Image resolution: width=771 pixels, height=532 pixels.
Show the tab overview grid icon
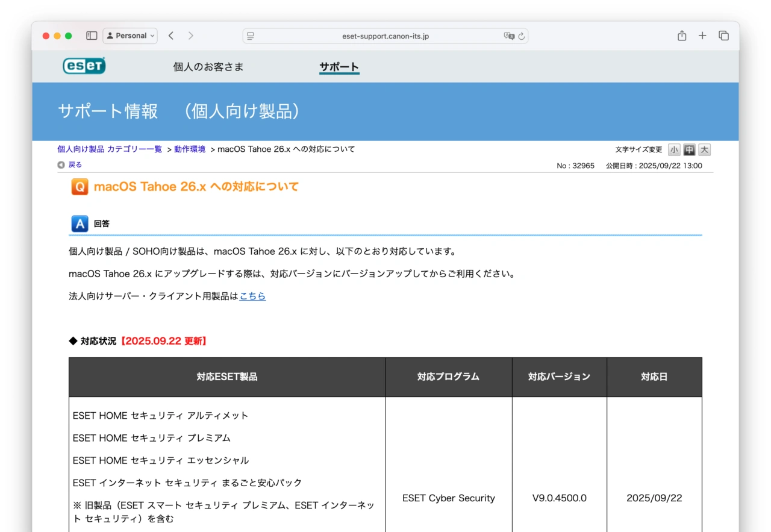[x=723, y=36]
